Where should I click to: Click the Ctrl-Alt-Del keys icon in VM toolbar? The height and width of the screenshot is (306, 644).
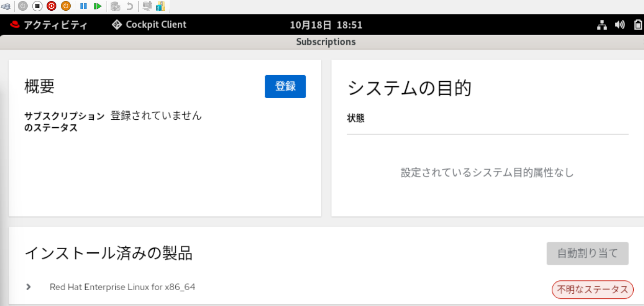[x=6, y=7]
